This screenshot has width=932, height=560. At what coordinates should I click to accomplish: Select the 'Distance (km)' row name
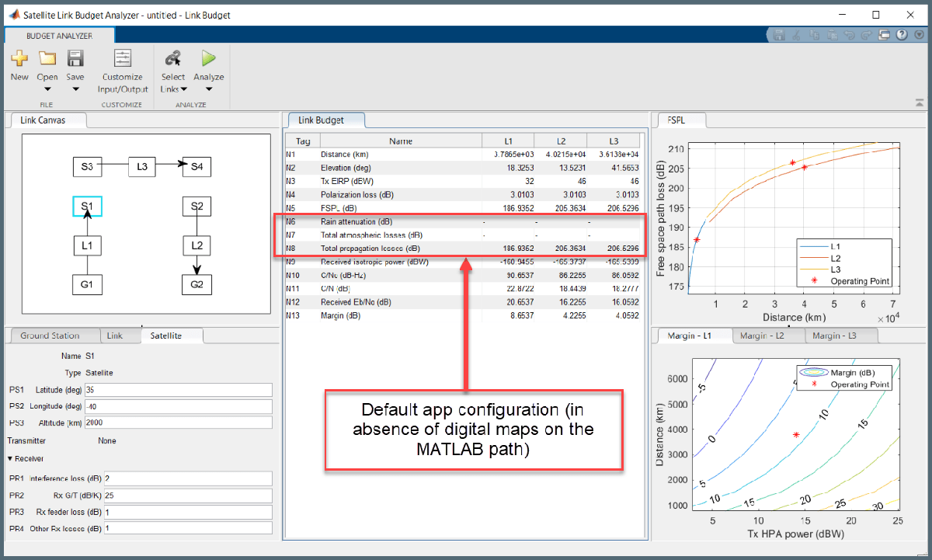point(344,155)
